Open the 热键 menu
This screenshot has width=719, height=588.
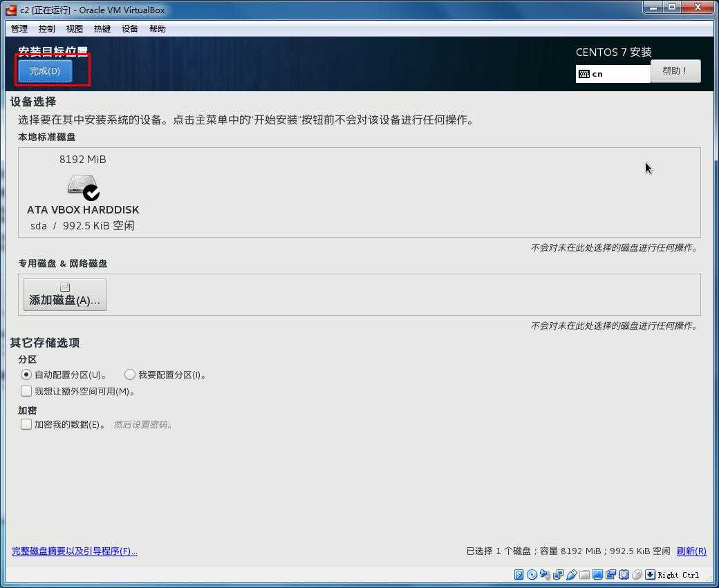(102, 29)
